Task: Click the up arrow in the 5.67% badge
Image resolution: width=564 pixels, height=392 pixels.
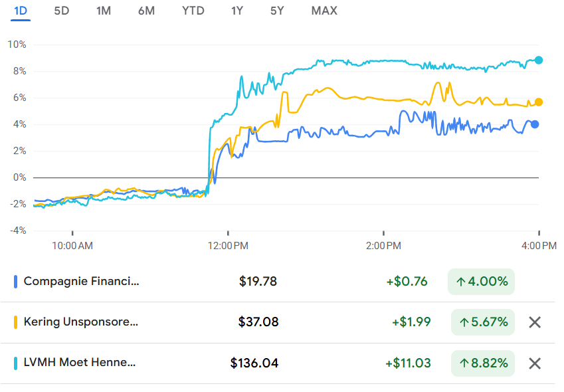Action: coord(466,322)
